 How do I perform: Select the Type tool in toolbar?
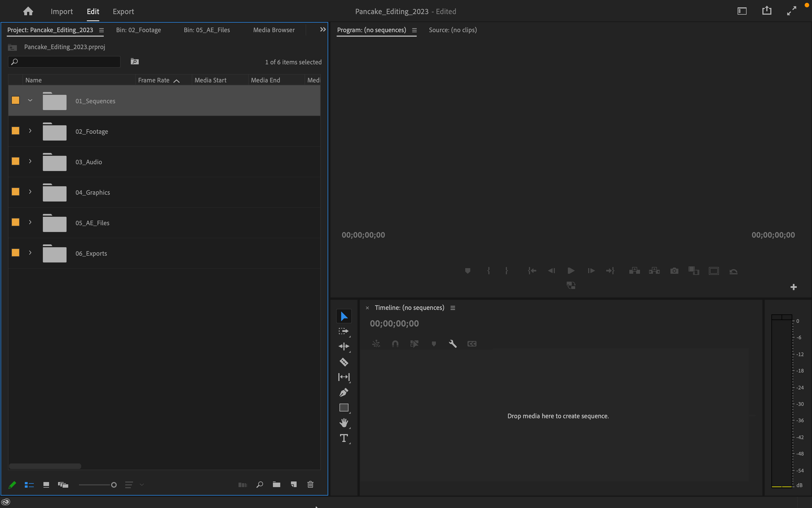click(x=344, y=439)
